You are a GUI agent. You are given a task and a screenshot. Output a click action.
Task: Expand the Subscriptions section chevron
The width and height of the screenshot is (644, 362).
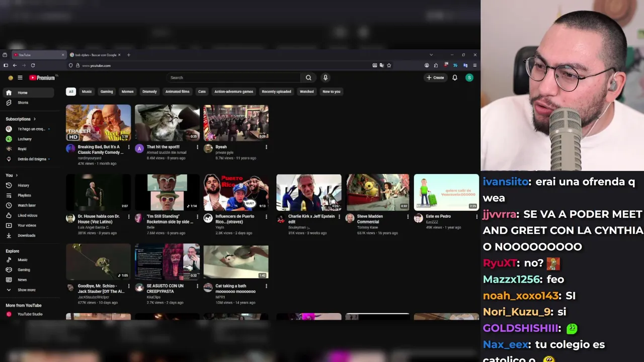(x=34, y=119)
